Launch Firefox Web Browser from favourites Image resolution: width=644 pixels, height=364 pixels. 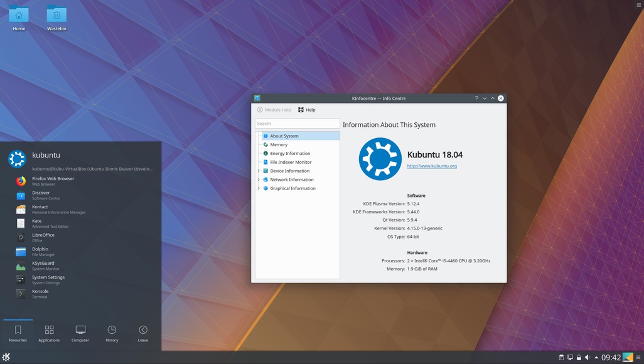[53, 181]
